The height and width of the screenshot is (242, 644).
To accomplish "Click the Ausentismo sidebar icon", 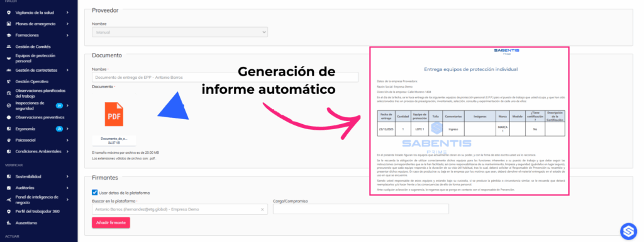I will click(9, 223).
